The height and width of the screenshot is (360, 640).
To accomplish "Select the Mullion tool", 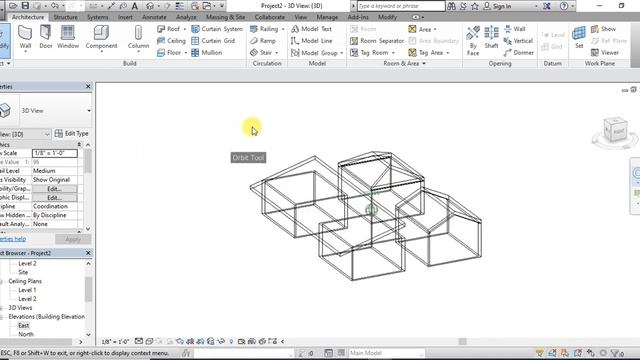I will 207,53.
